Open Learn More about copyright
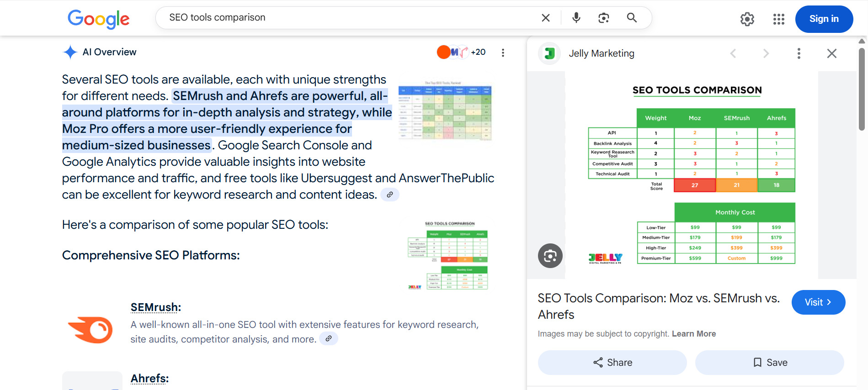Viewport: 868px width, 390px height. (693, 334)
